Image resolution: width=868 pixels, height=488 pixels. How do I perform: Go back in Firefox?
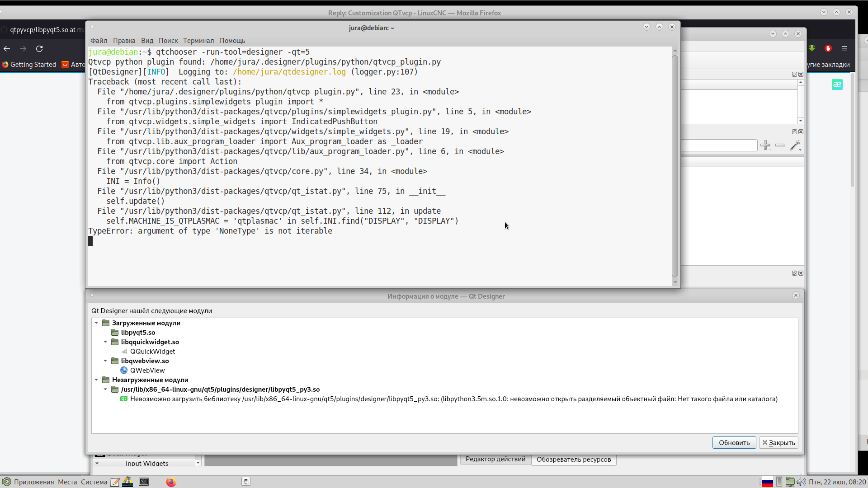7,49
